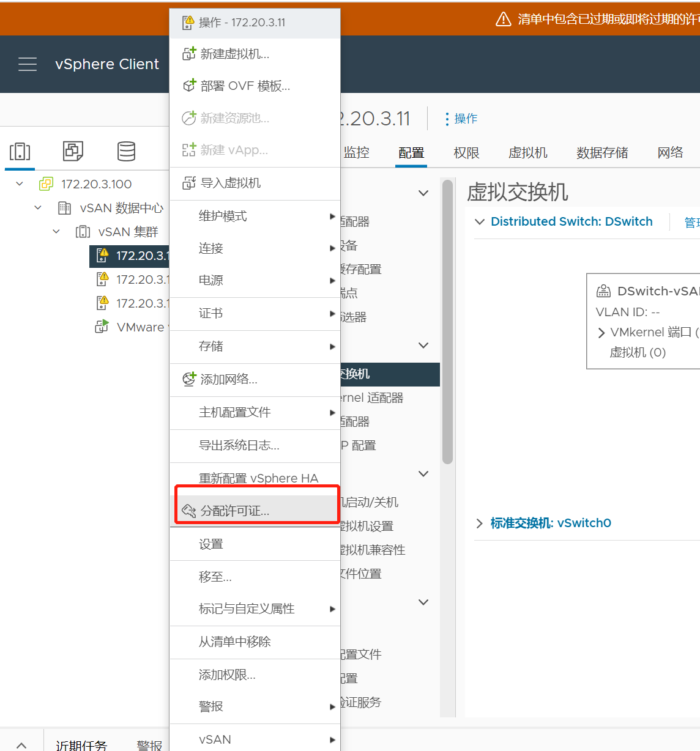
Task: Click the VMware virtual machine icon in tree
Action: [x=102, y=327]
